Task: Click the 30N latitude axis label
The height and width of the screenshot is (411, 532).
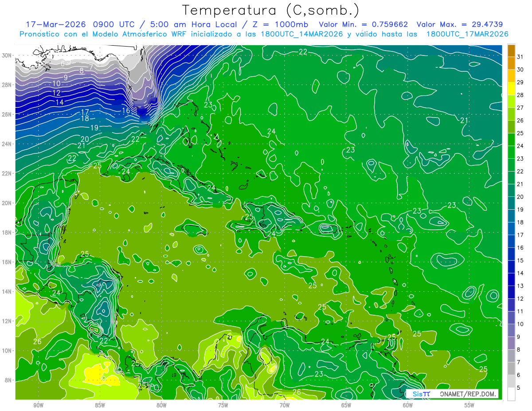Action: [8, 55]
